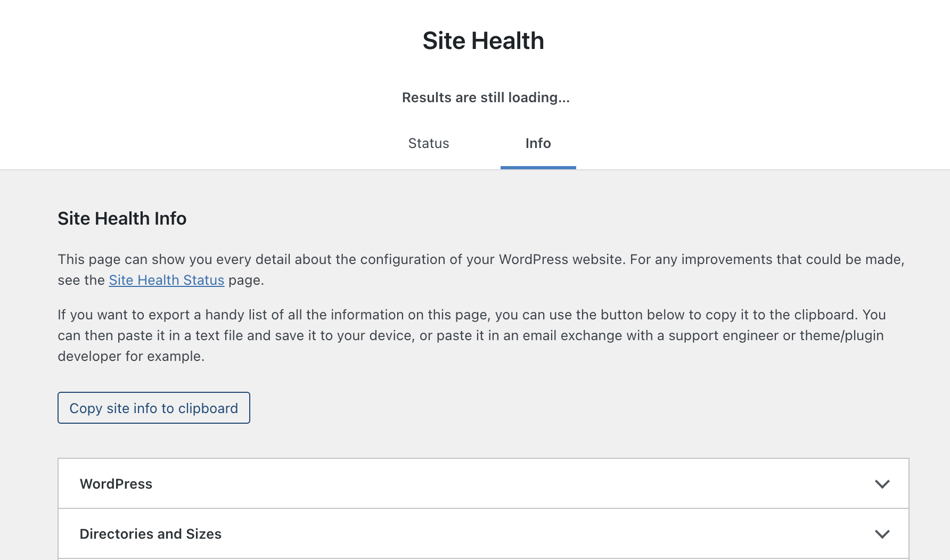
Task: Click the Site Health Info heading
Action: 122,218
